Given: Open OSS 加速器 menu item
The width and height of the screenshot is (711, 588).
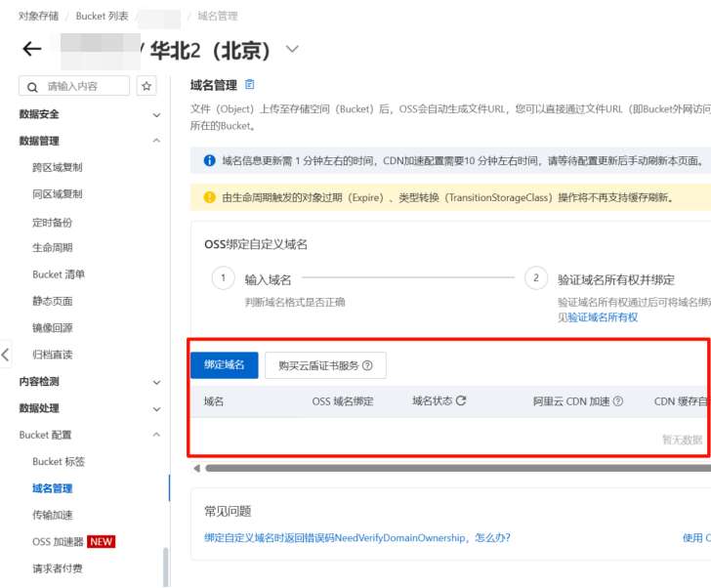Looking at the screenshot, I should coord(55,541).
